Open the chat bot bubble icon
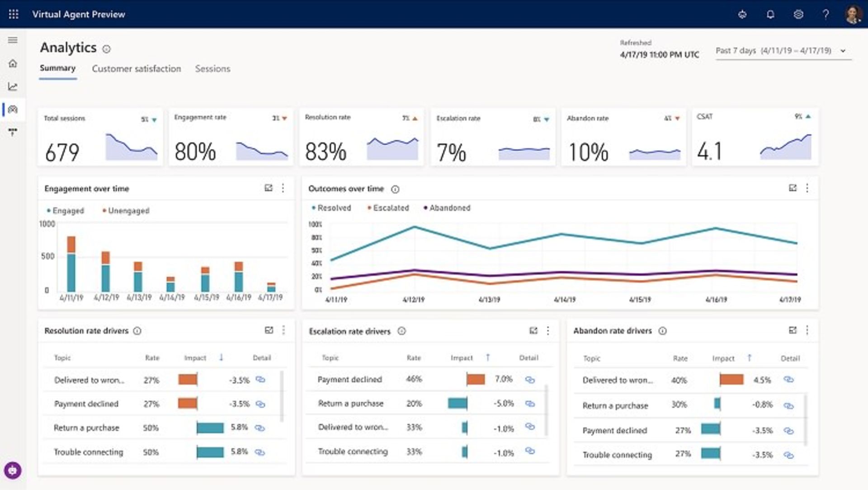Viewport: 868px width, 490px height. click(13, 471)
